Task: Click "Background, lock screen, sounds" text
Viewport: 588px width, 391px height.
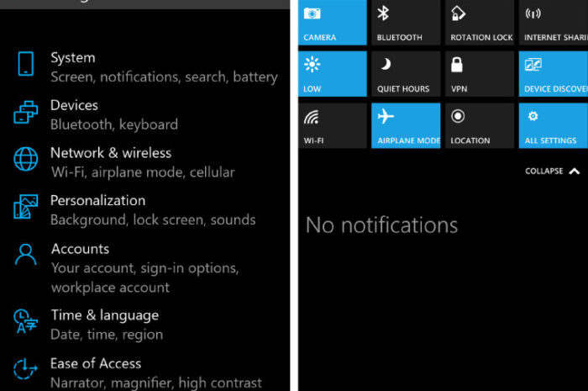Action: pos(153,220)
